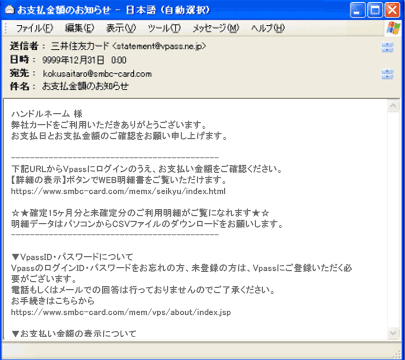The height and width of the screenshot is (360, 405).
Task: Click the ▼お支払い金額の表示について heading
Action: (74, 333)
